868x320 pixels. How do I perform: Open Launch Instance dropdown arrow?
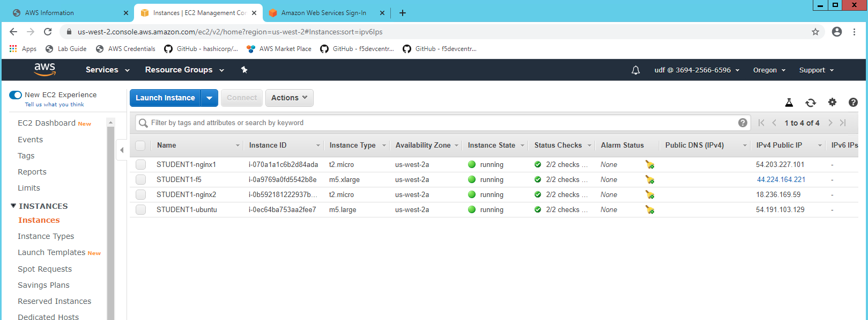pos(209,98)
